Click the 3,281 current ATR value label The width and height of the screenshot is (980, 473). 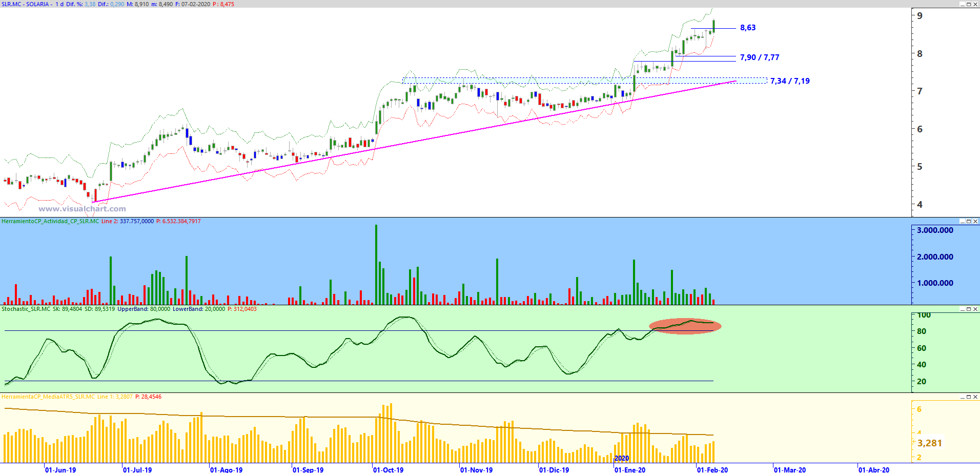(x=930, y=443)
